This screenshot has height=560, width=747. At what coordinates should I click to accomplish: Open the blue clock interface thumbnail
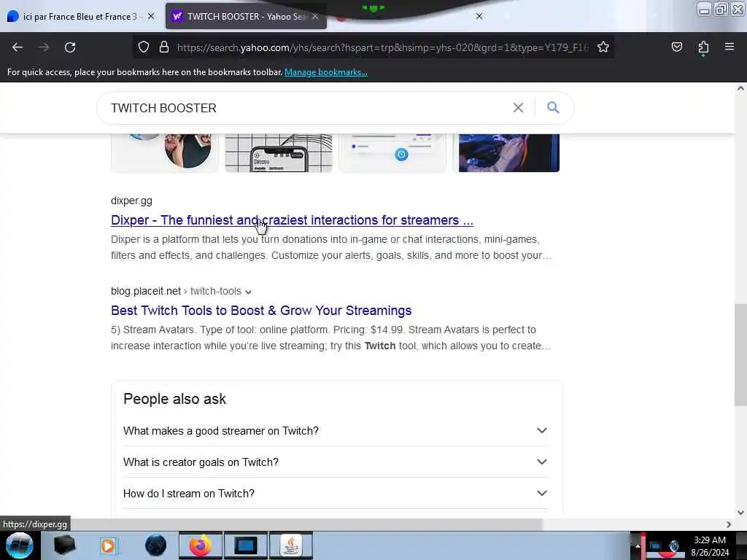click(x=392, y=153)
